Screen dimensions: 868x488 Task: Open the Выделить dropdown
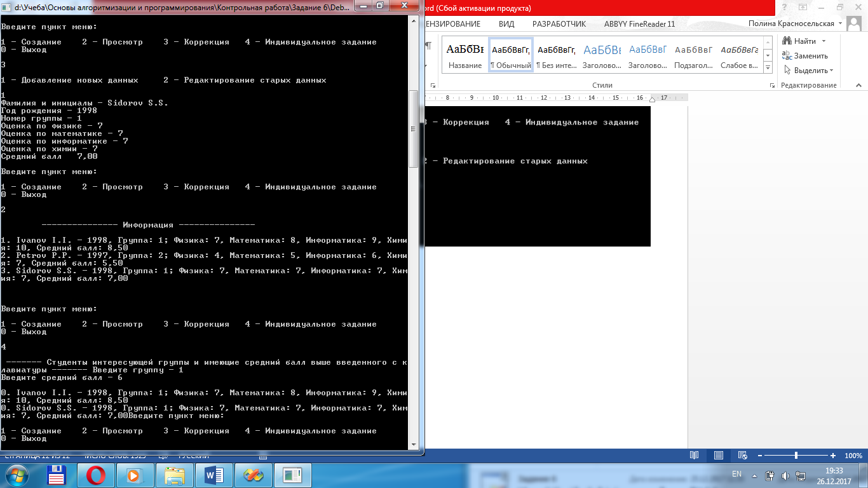click(831, 71)
